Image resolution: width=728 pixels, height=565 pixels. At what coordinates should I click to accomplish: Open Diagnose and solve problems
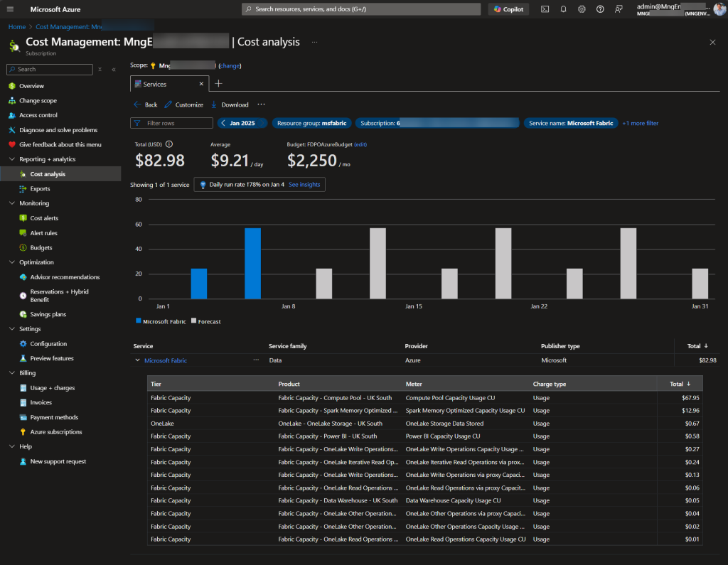point(58,130)
